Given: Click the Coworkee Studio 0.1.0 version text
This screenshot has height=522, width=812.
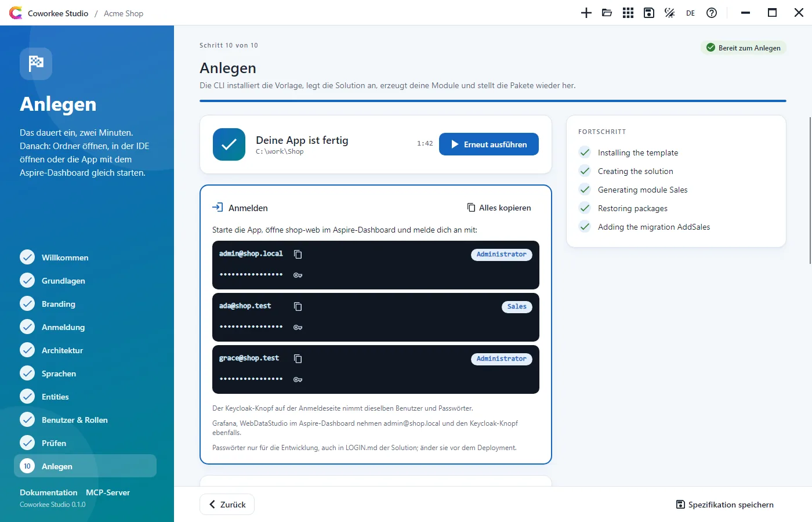Looking at the screenshot, I should 53,505.
